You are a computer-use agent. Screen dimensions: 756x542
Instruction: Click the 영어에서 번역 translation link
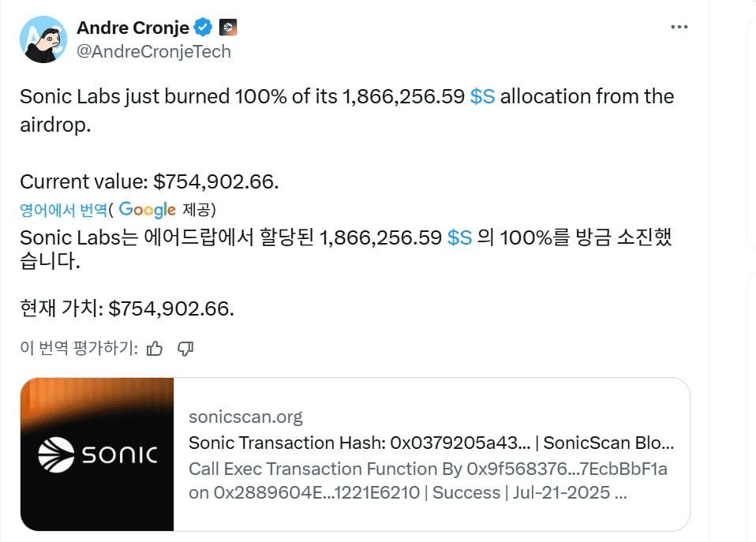(x=63, y=210)
